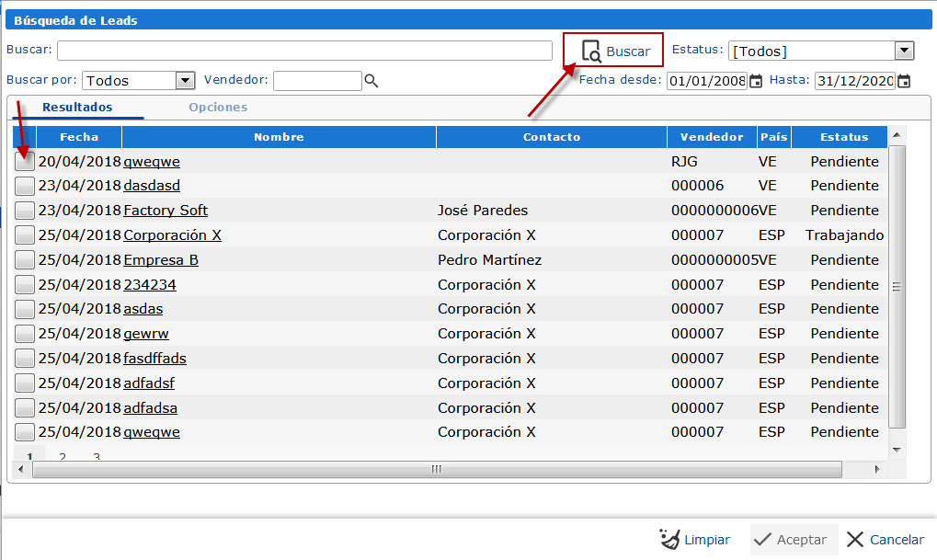The width and height of the screenshot is (937, 560).
Task: Tick the checkbox for Factory Soft row
Action: tap(25, 211)
